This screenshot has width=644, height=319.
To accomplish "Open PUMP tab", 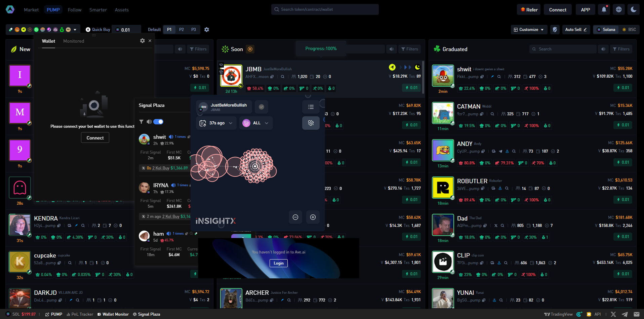I will [x=53, y=10].
